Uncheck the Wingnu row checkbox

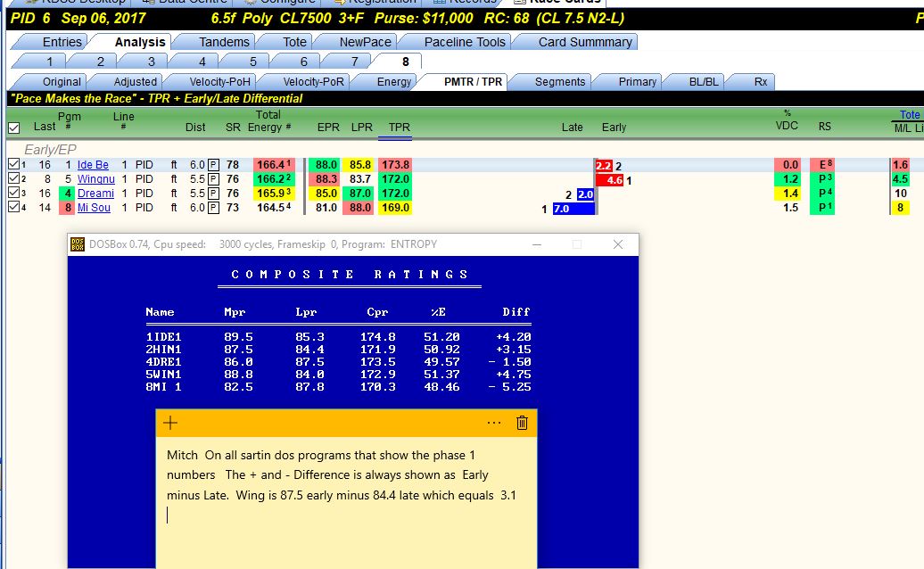13,178
